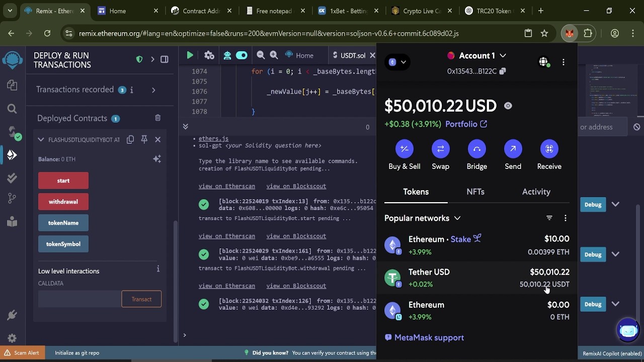Collapse the terminal with double-chevron icon
The image size is (644, 362).
tap(185, 127)
